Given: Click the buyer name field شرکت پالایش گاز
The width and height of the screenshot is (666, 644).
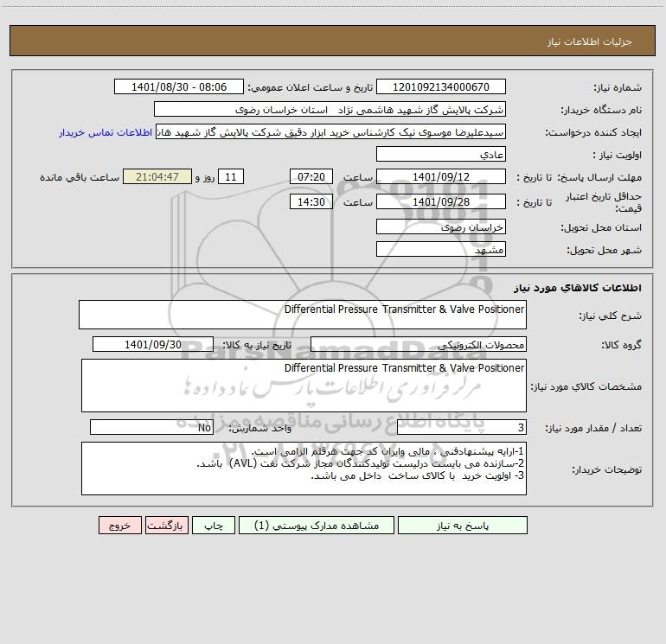Looking at the screenshot, I should 330,109.
